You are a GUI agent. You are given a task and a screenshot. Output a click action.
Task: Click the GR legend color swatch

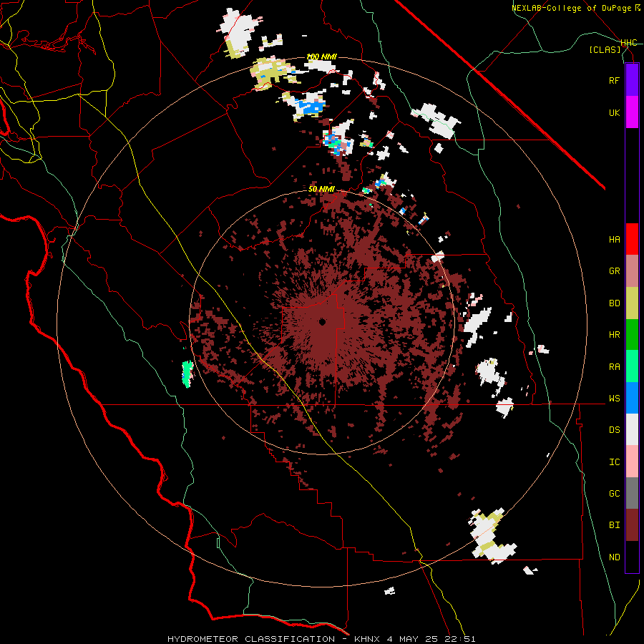pos(632,271)
